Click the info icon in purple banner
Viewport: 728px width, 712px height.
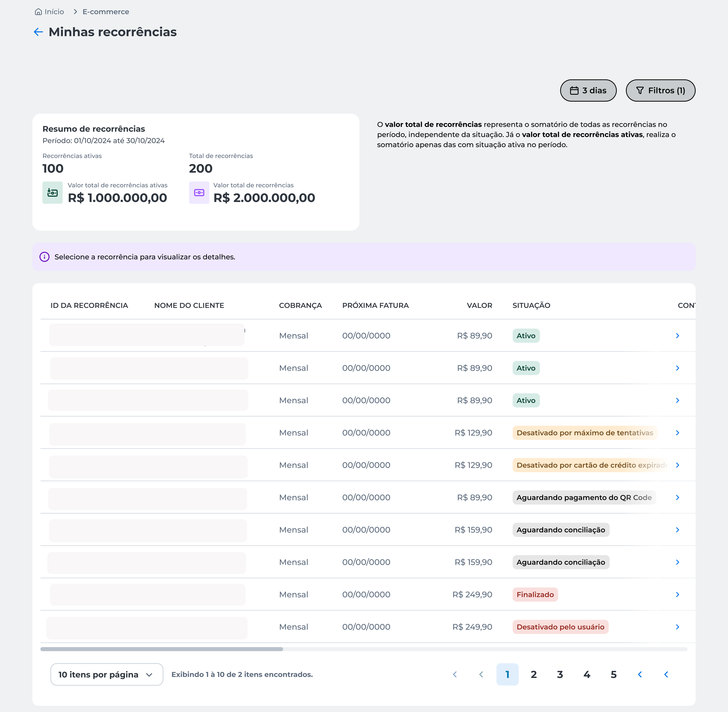click(x=44, y=257)
